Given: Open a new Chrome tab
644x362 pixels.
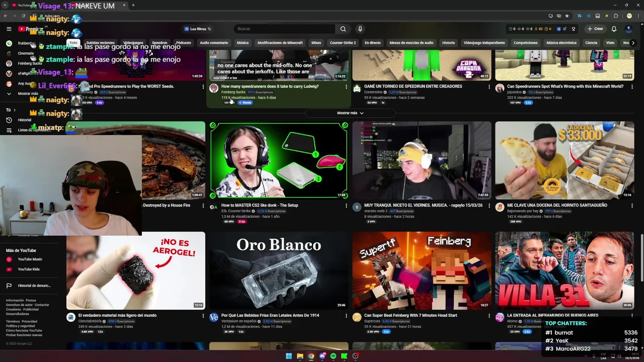Looking at the screenshot, I should coord(133,5).
